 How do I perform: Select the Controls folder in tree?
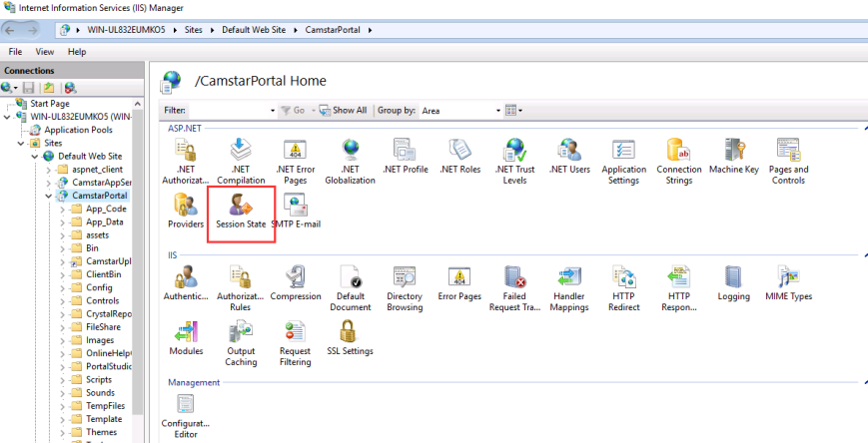click(103, 301)
